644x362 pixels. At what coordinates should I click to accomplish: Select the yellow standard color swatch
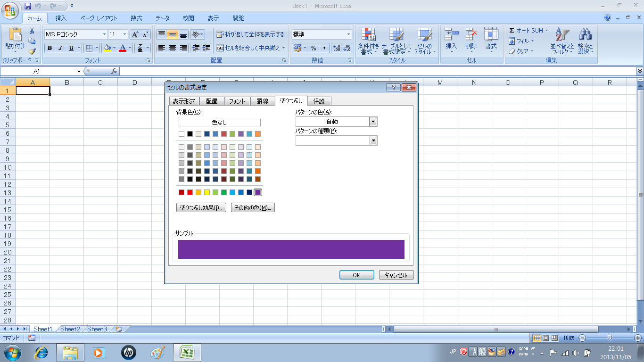click(x=207, y=192)
